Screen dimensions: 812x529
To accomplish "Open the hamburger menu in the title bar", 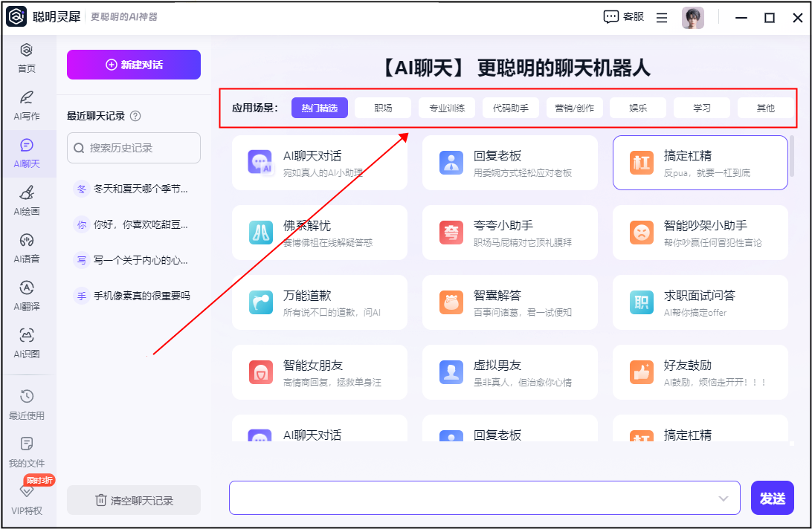I will (662, 18).
